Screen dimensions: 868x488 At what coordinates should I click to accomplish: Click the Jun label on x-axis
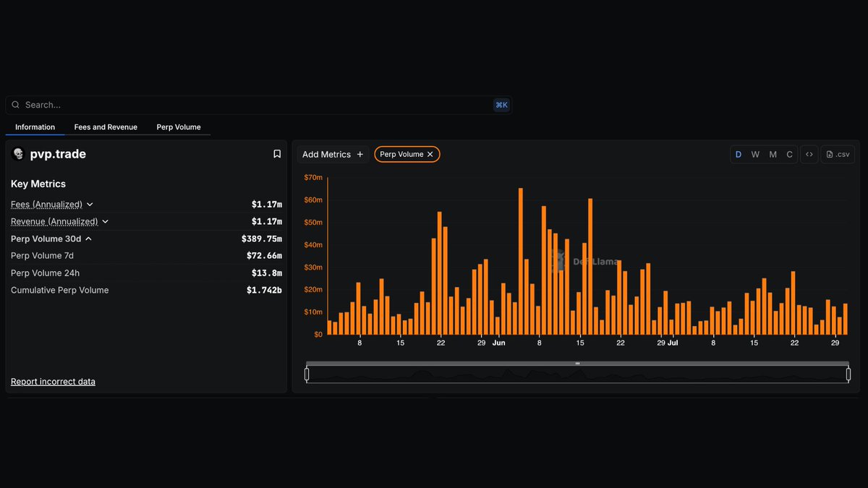click(499, 343)
